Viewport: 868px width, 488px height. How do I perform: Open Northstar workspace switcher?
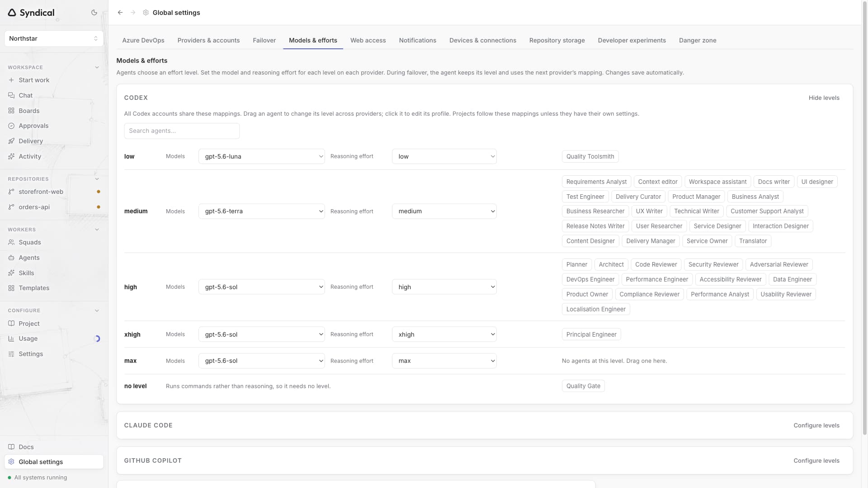54,38
